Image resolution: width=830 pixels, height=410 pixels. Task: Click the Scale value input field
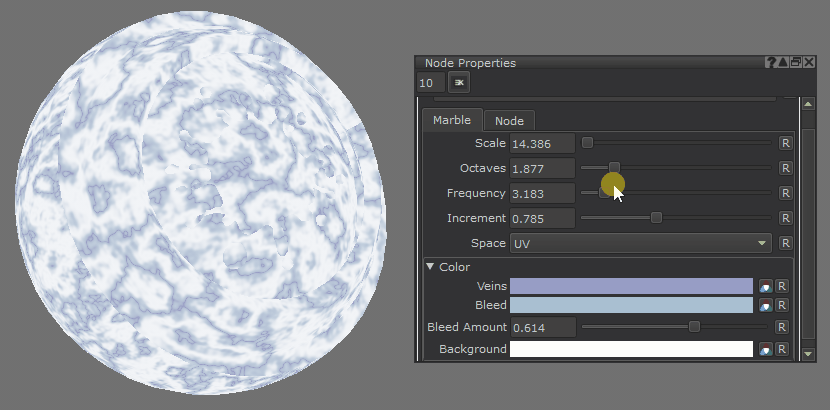542,143
